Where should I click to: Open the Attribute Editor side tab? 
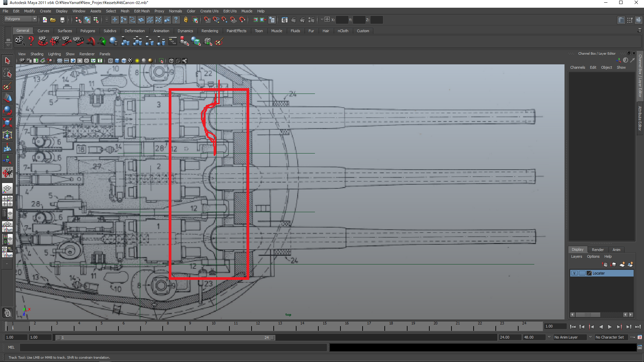(640, 118)
